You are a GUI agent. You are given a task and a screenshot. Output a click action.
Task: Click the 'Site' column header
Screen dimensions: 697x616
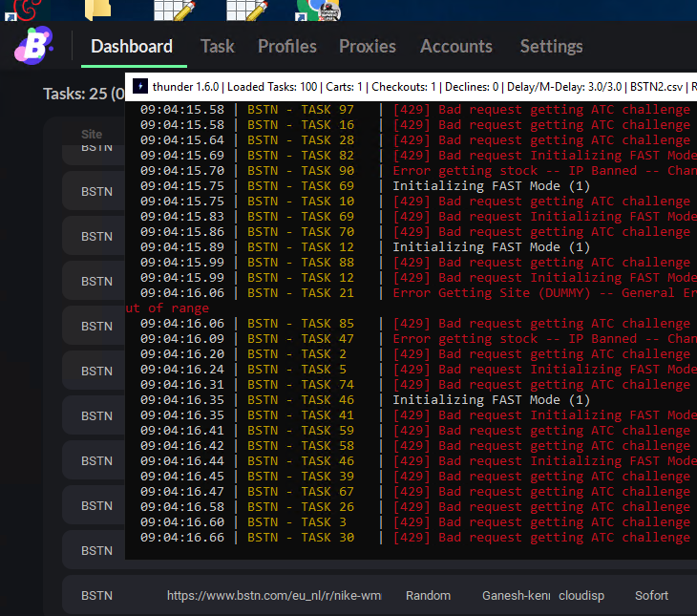tap(92, 134)
